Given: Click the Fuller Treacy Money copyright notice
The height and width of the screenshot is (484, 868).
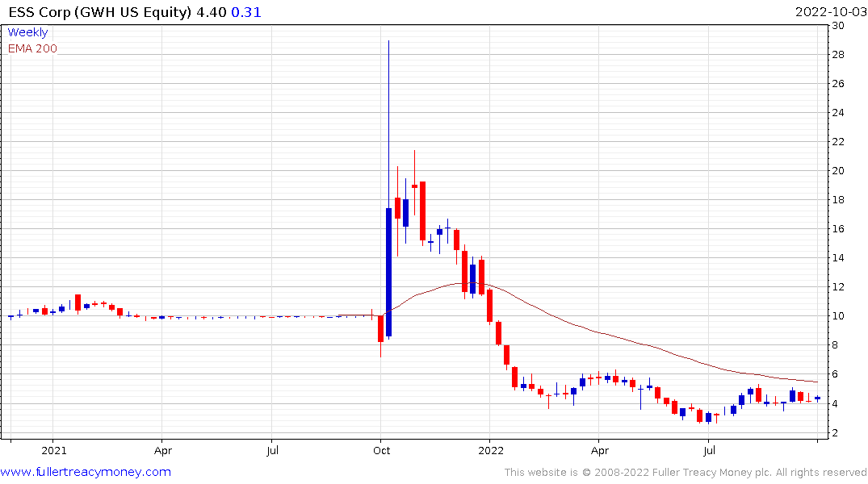Looking at the screenshot, I should (x=686, y=473).
